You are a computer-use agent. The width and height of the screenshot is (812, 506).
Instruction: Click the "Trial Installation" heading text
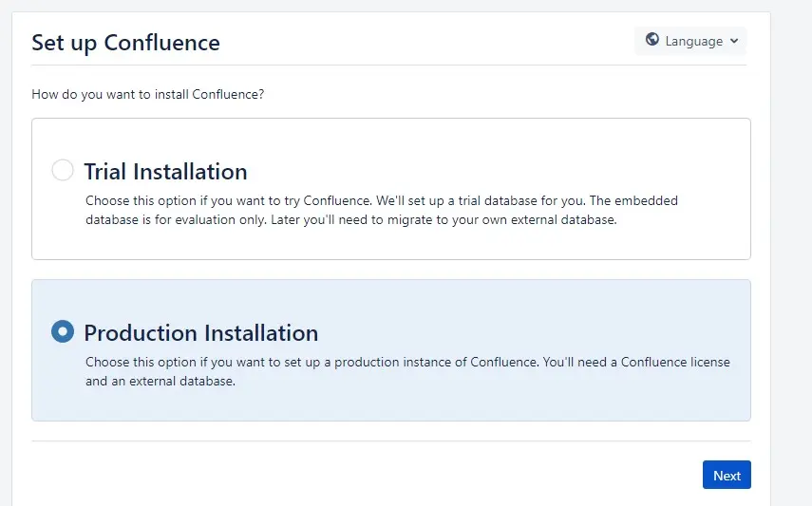coord(165,172)
